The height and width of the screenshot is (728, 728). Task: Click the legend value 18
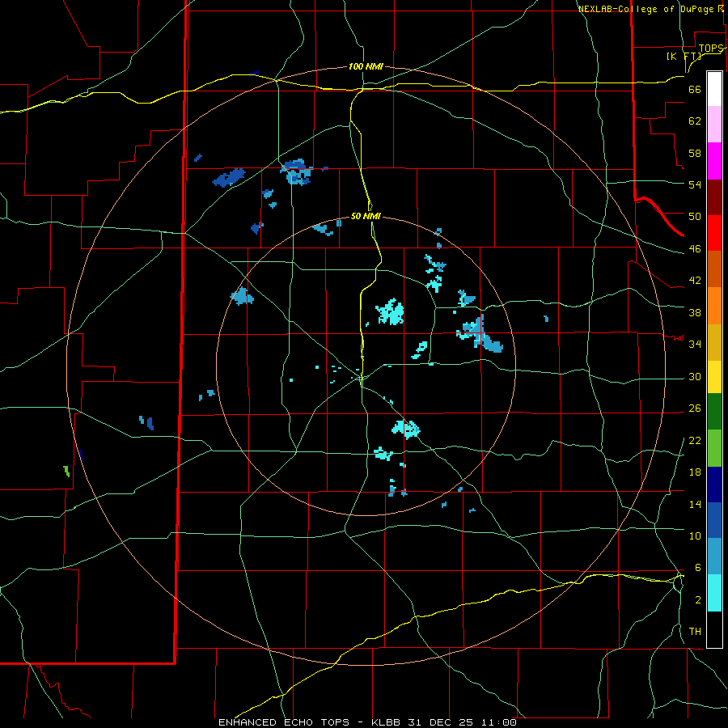(695, 472)
